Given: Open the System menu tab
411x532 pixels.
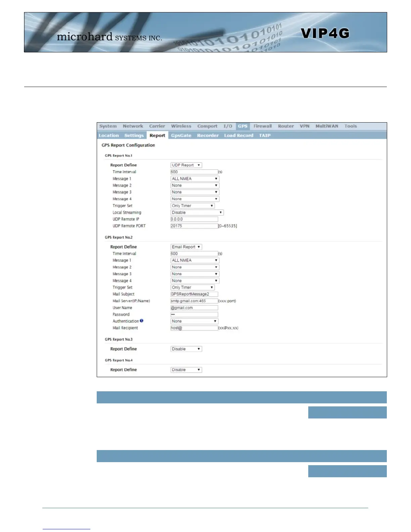Looking at the screenshot, I should click(108, 126).
